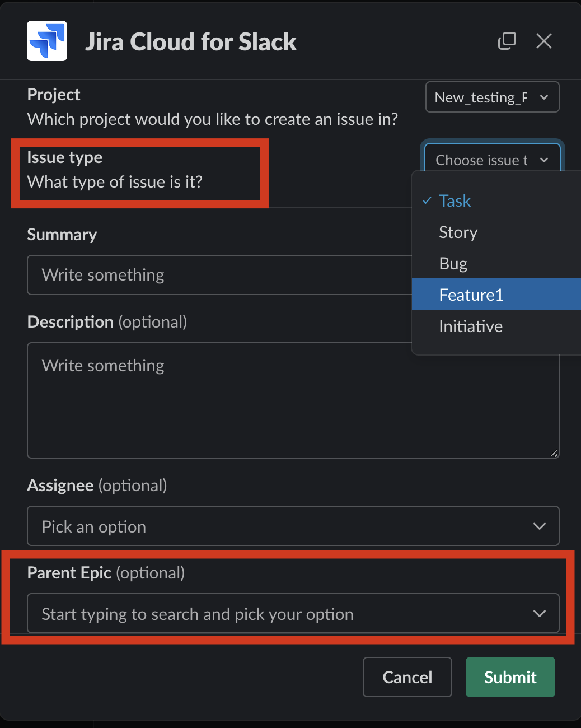Expand the New_testing_P project selector
Viewport: 581px width, 728px height.
[x=491, y=97]
